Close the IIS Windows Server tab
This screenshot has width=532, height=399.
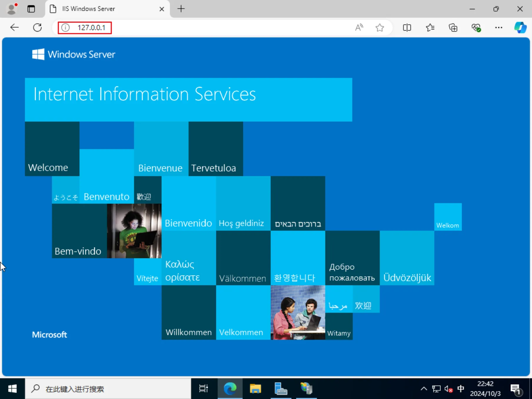point(162,9)
